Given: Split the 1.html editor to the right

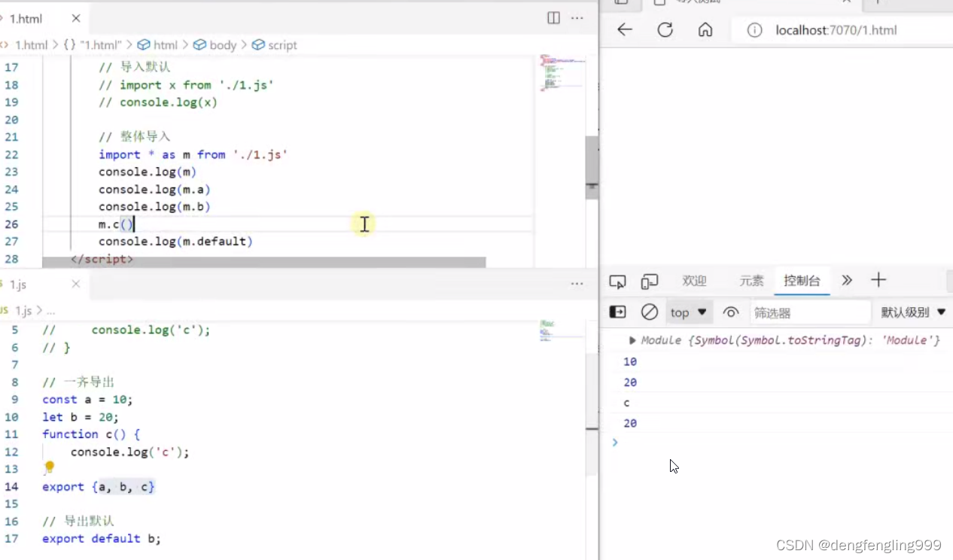Looking at the screenshot, I should tap(553, 18).
